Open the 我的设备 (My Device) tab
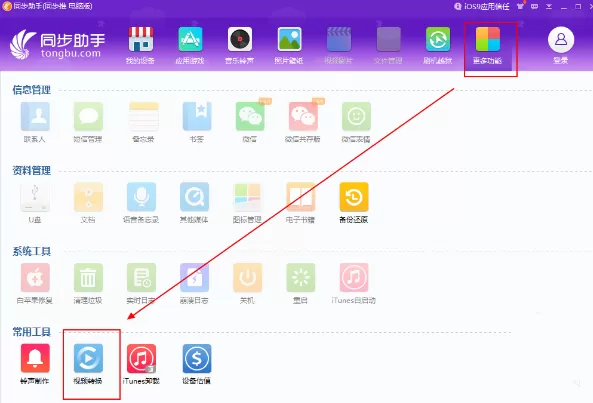 (x=140, y=45)
